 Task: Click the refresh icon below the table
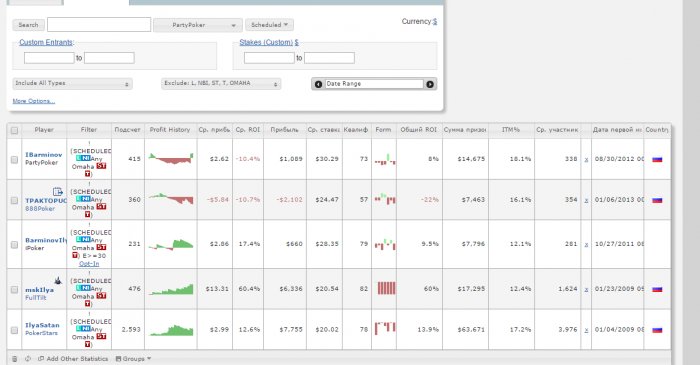click(x=28, y=359)
